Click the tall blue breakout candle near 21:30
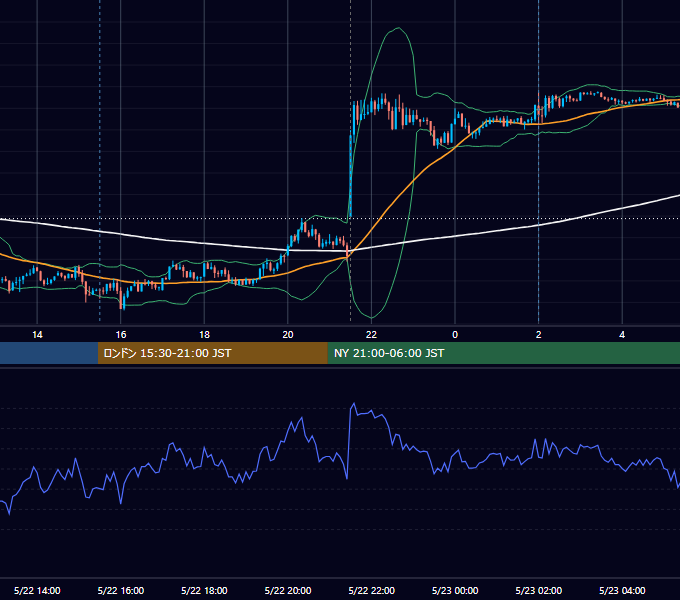This screenshot has width=680, height=600. 350,176
